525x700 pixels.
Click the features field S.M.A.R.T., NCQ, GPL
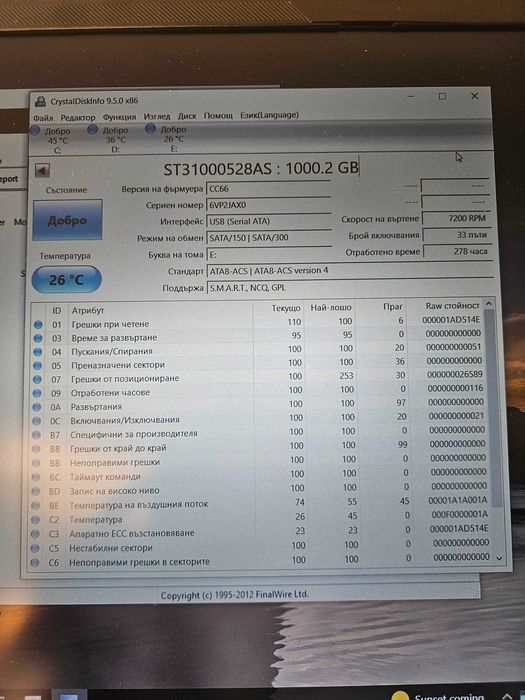pos(350,288)
